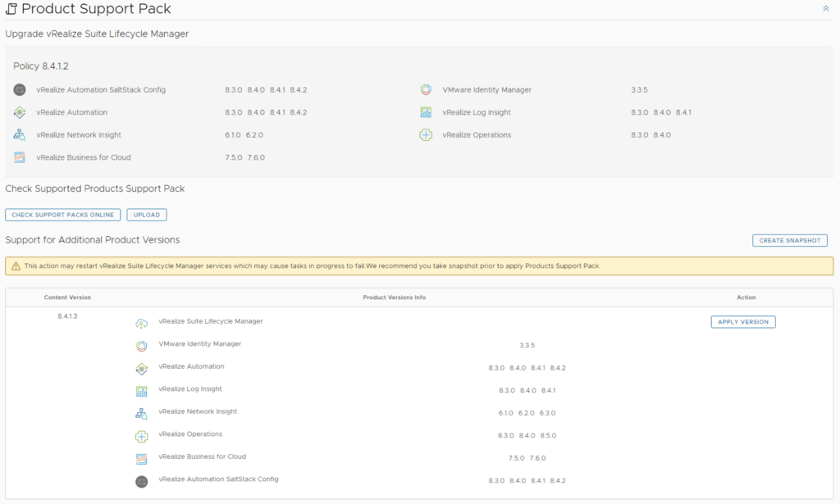The height and width of the screenshot is (504, 840).
Task: Click the Content Version column header
Action: 67,297
